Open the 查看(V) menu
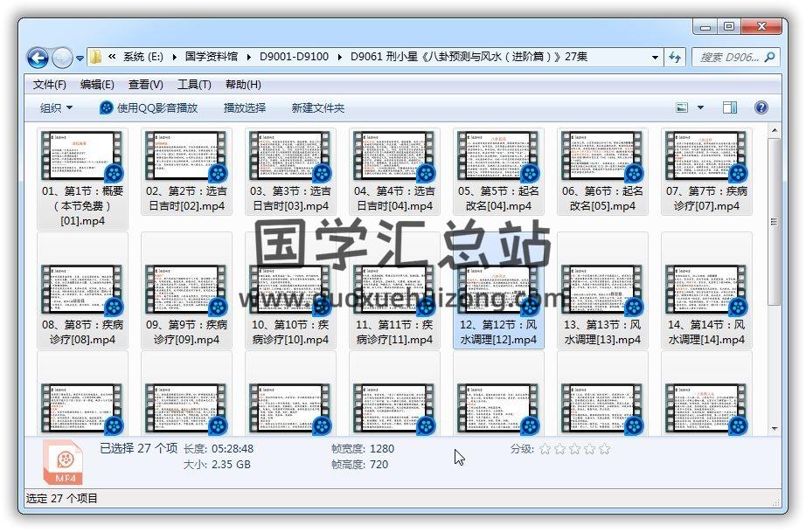Viewport: 806px width, 532px height. [x=146, y=84]
